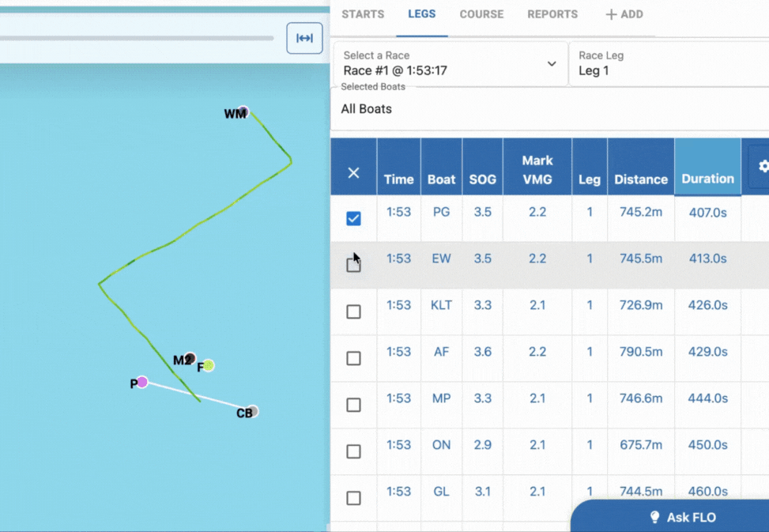This screenshot has height=532, width=769.
Task: Click the pink P pin mark on map
Action: 142,383
